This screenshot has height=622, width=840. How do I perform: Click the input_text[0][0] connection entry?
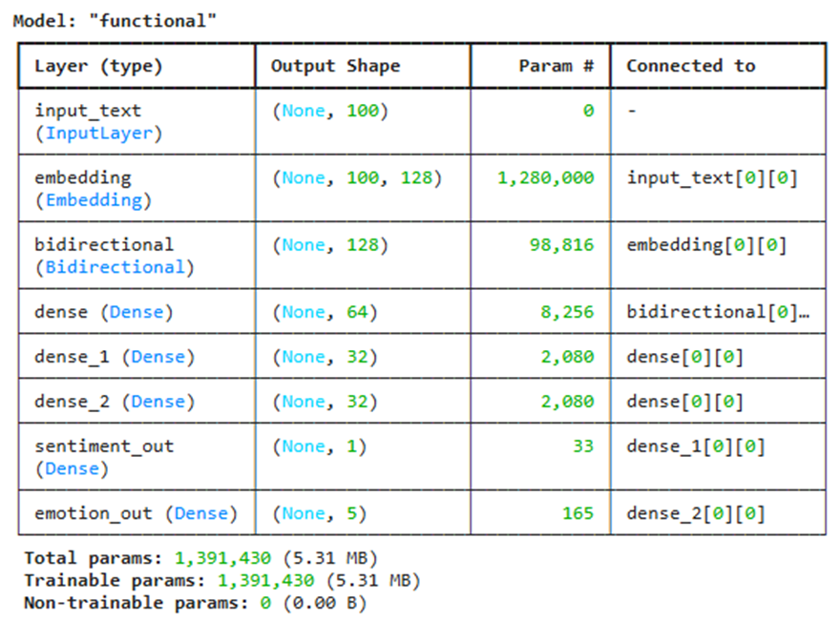click(712, 177)
